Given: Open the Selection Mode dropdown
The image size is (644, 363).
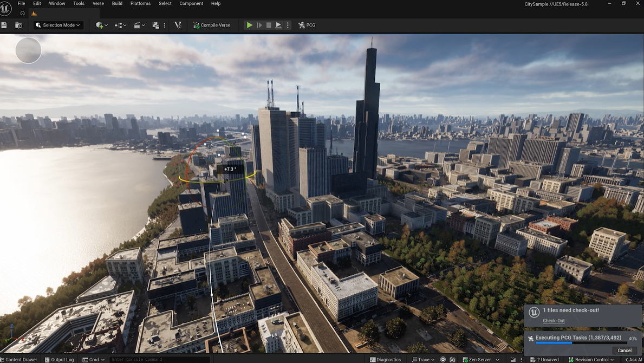Looking at the screenshot, I should [58, 25].
